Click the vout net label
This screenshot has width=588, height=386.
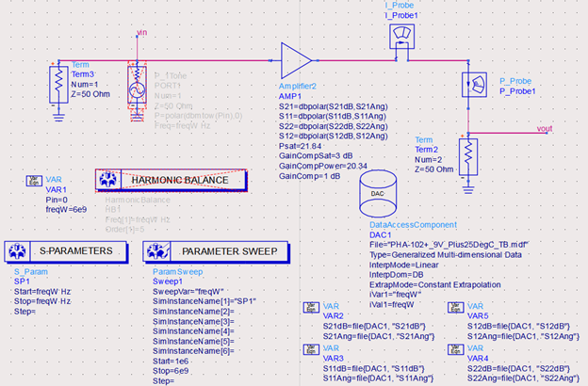(x=545, y=129)
